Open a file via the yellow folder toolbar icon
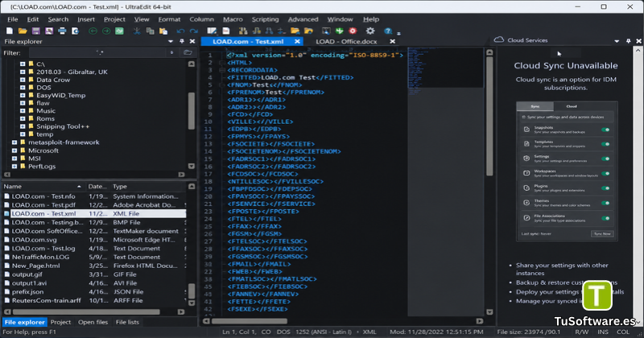 [x=23, y=31]
